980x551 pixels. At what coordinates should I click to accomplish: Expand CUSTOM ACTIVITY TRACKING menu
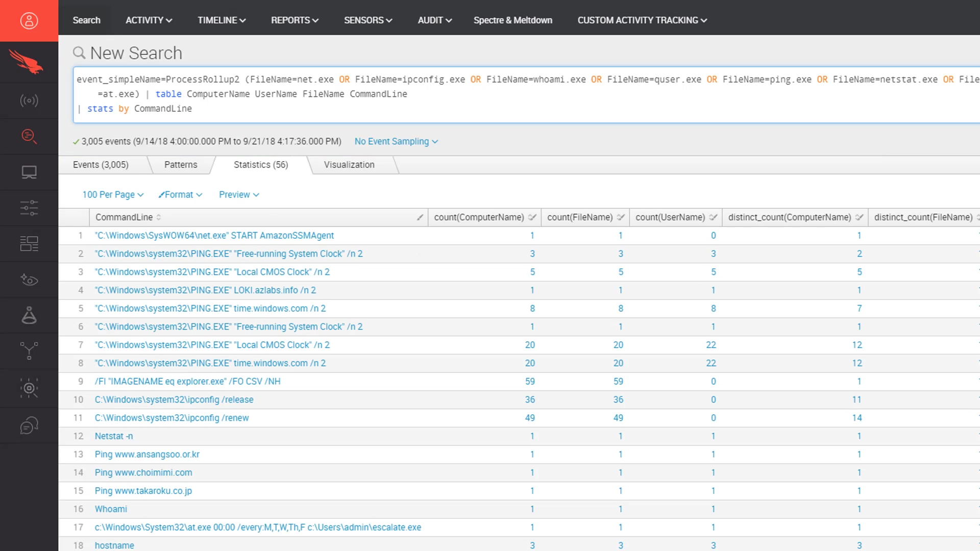(x=642, y=20)
